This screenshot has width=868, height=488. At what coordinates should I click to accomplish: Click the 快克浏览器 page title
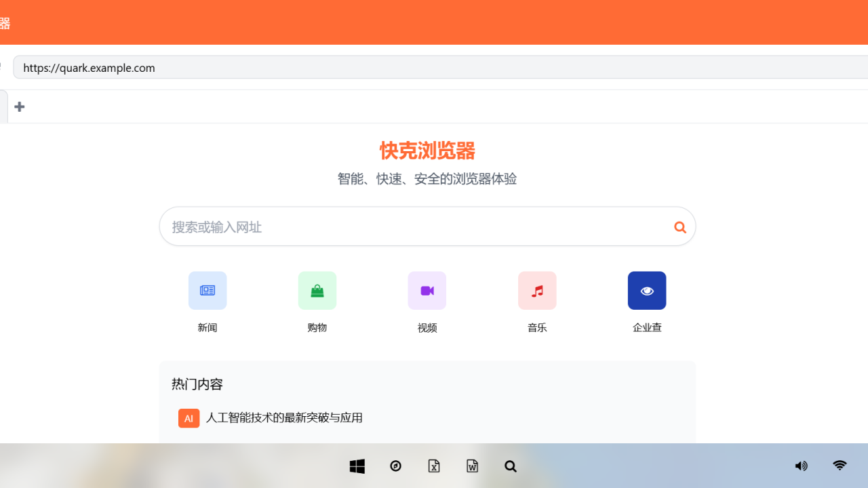tap(427, 150)
